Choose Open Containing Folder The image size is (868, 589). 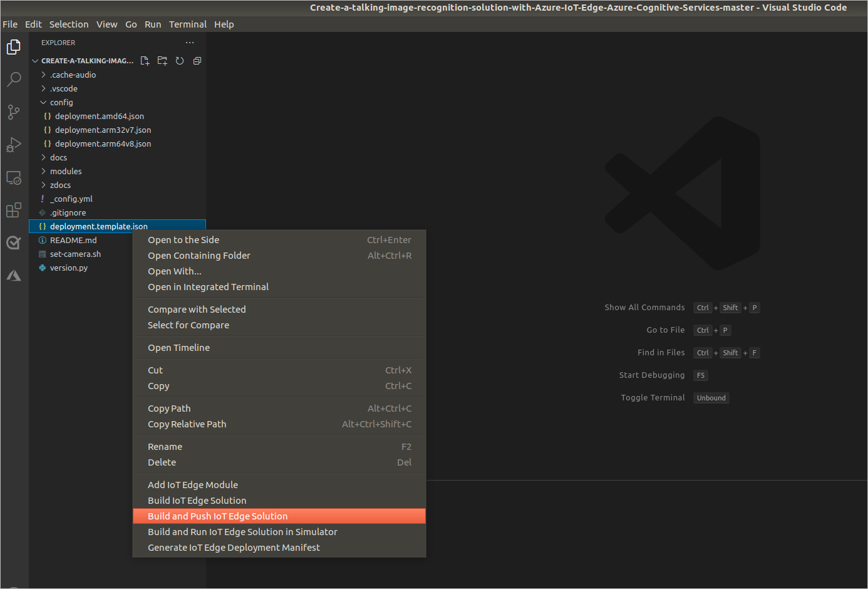click(x=279, y=256)
